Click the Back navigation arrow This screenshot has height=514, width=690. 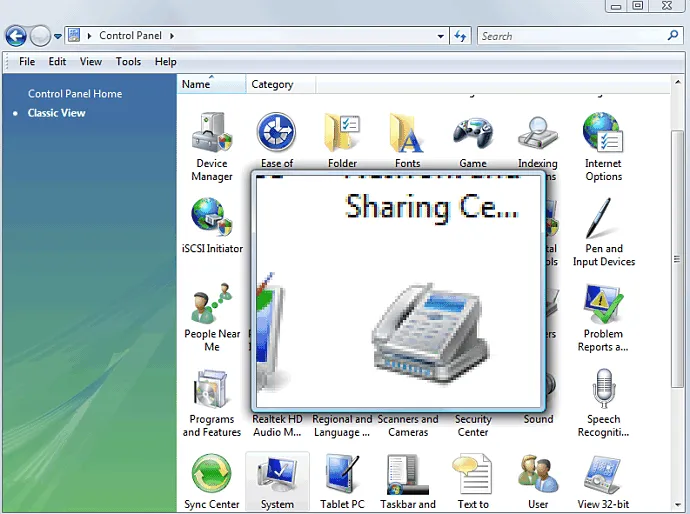pos(16,36)
